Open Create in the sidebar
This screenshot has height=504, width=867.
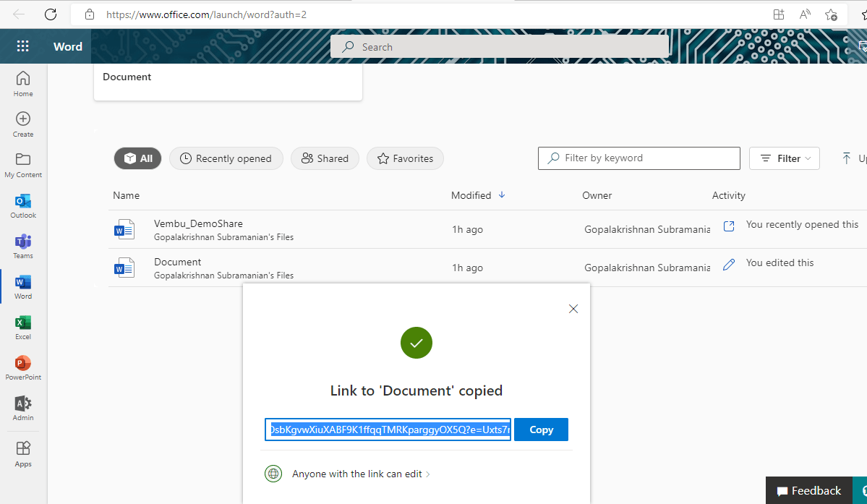tap(23, 124)
